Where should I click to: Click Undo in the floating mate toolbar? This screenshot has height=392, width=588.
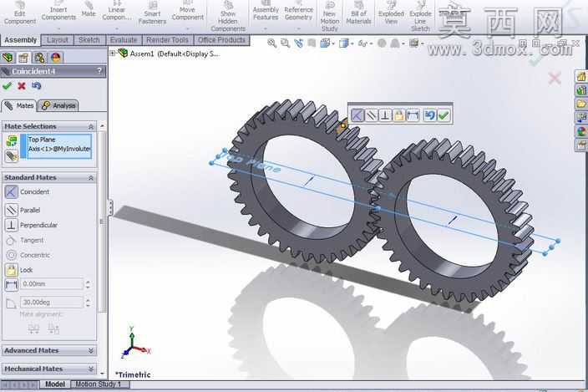(x=430, y=115)
